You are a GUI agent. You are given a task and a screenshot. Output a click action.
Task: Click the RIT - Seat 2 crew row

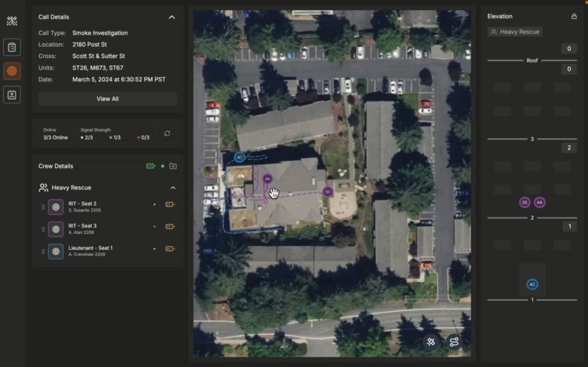pos(107,207)
